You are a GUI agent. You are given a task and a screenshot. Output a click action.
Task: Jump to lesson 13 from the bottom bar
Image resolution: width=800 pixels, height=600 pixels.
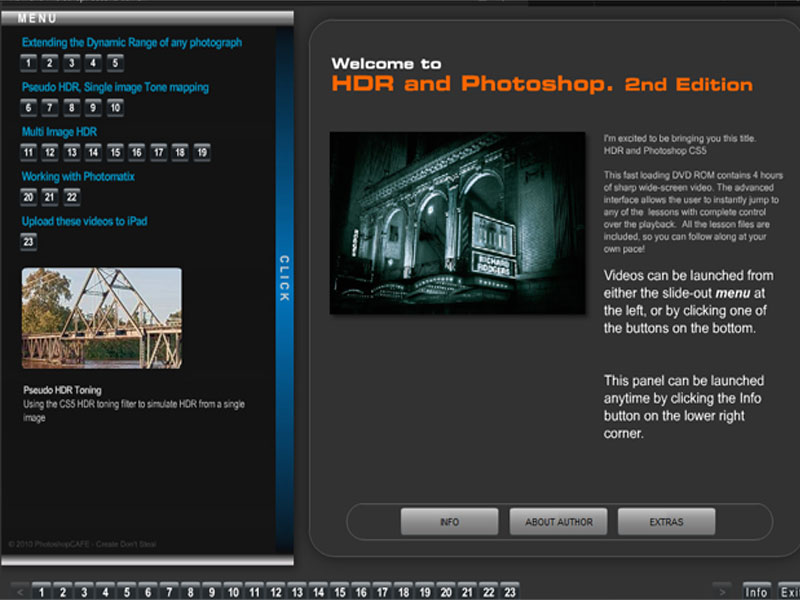tap(297, 592)
